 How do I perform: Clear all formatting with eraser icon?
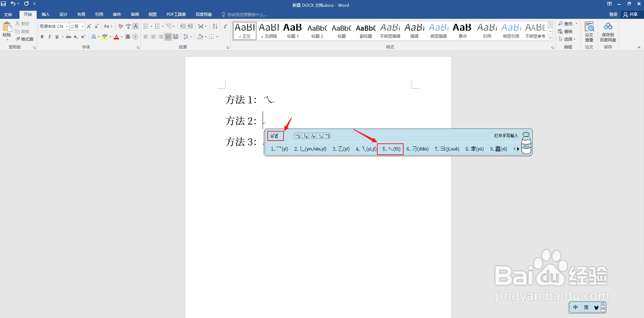[121, 26]
